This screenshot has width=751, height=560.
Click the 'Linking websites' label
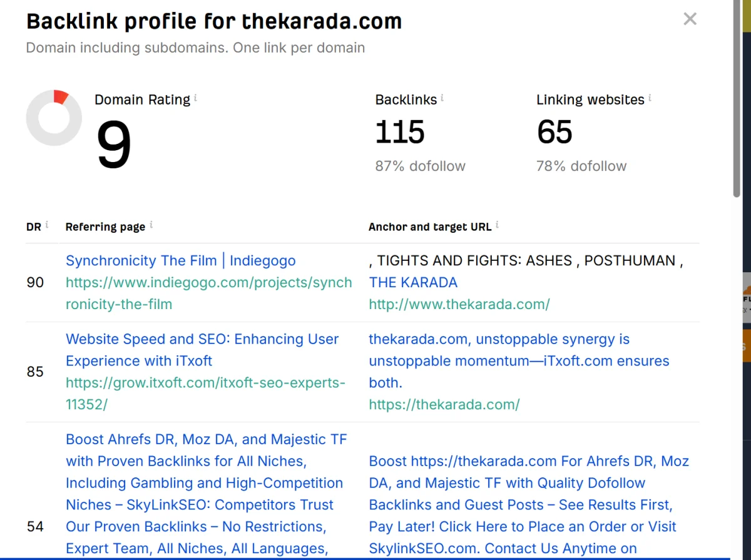pyautogui.click(x=590, y=100)
